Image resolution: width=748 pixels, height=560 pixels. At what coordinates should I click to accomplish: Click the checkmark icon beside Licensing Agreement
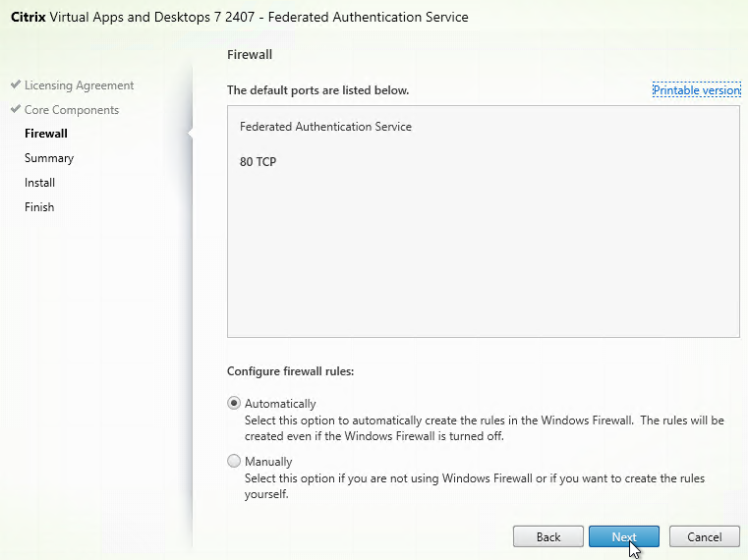pyautogui.click(x=16, y=85)
